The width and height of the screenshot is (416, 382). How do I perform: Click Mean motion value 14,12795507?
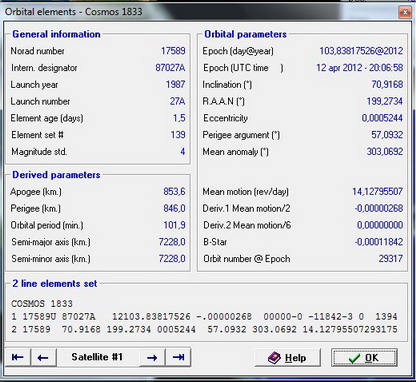click(x=377, y=192)
